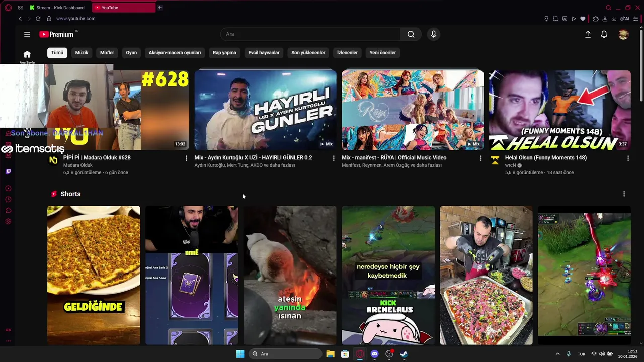Select the Yeni öneriler chip
This screenshot has height=362, width=644.
point(383,53)
